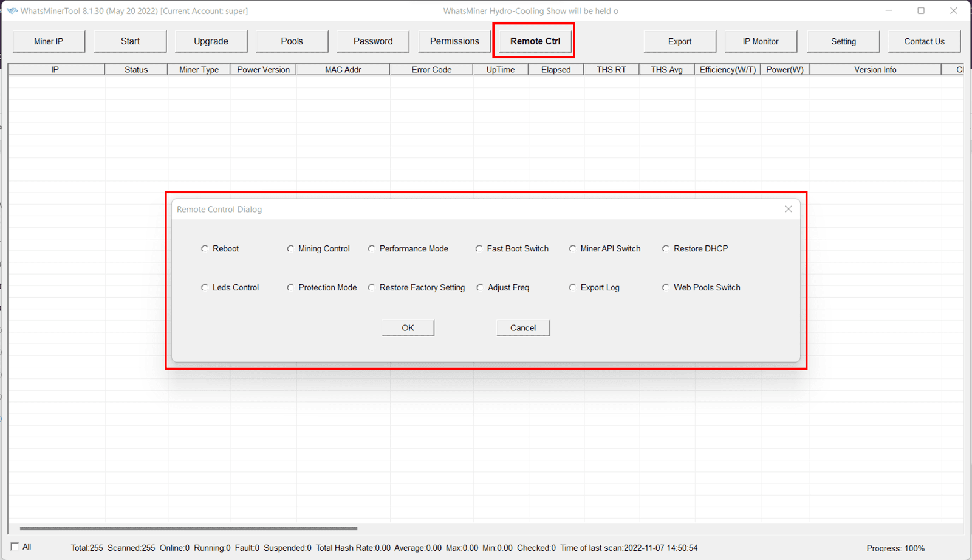Sort by the Miner Type column
This screenshot has width=972, height=560.
tap(199, 70)
